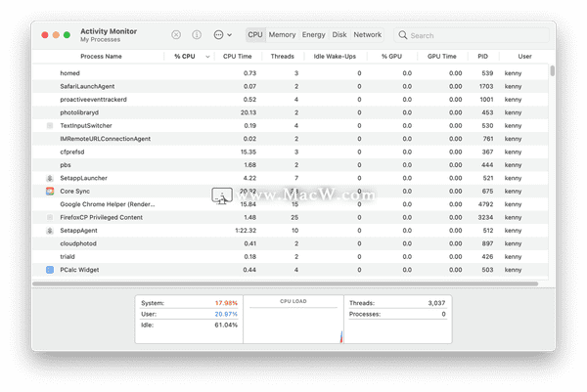Screen dimensions: 587x392
Task: Click the horizontal scrollbar at table bottom
Action: pyautogui.click(x=286, y=283)
